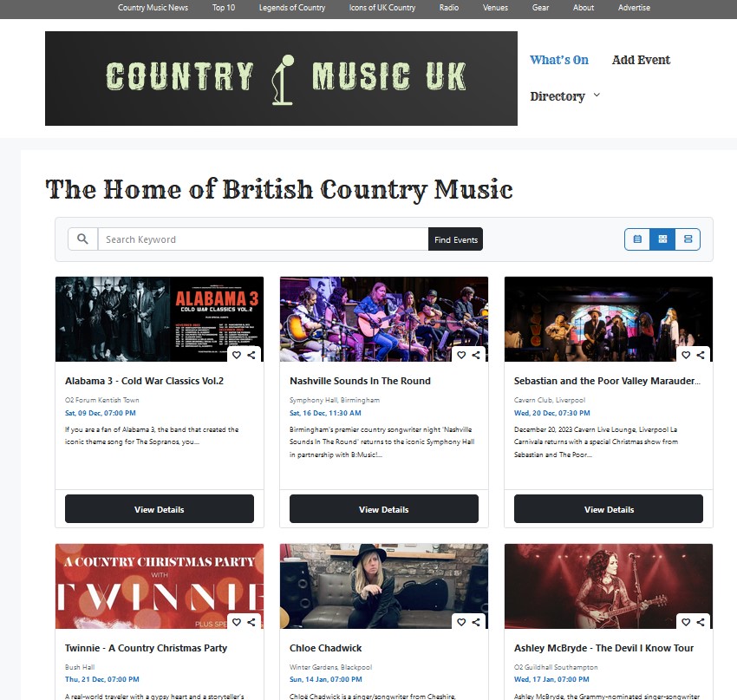737x700 pixels.
Task: Click the Find Events button
Action: click(455, 239)
